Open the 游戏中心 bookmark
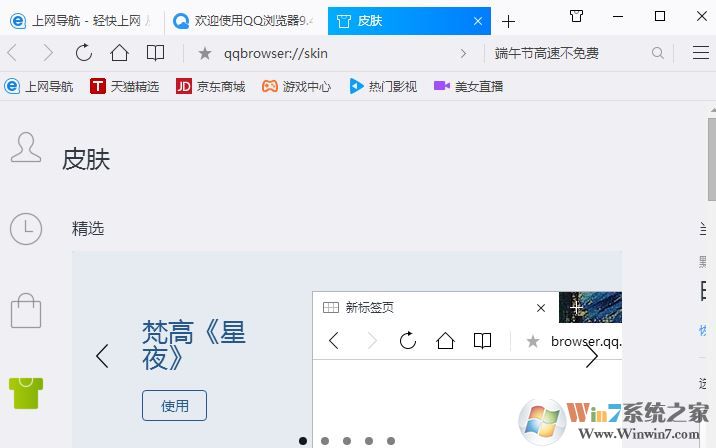This screenshot has width=716, height=448. [296, 86]
